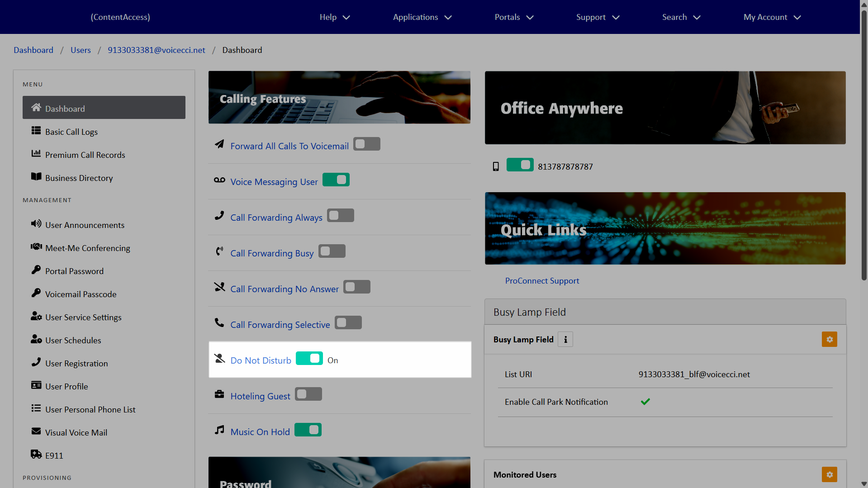Toggle the Office Anywhere phone number switch
868x488 pixels.
(x=520, y=165)
